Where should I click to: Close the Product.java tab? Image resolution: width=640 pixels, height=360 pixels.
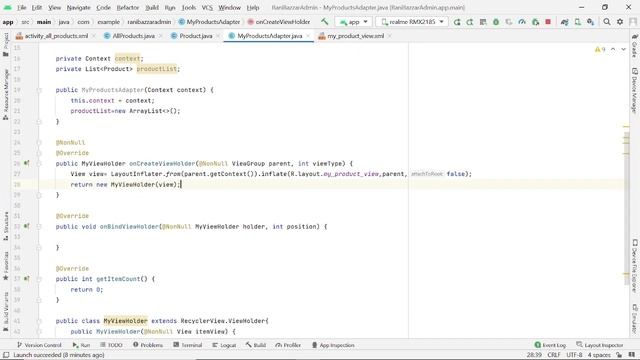point(218,36)
